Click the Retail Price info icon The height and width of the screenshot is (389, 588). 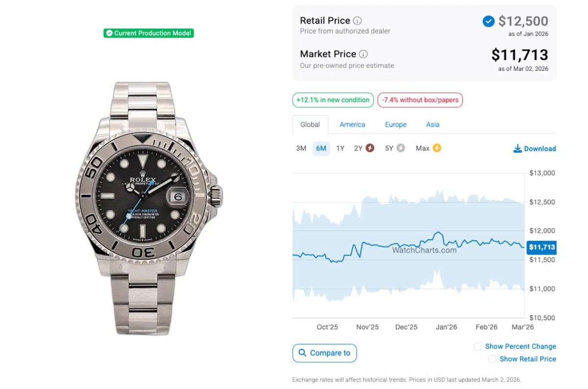358,21
